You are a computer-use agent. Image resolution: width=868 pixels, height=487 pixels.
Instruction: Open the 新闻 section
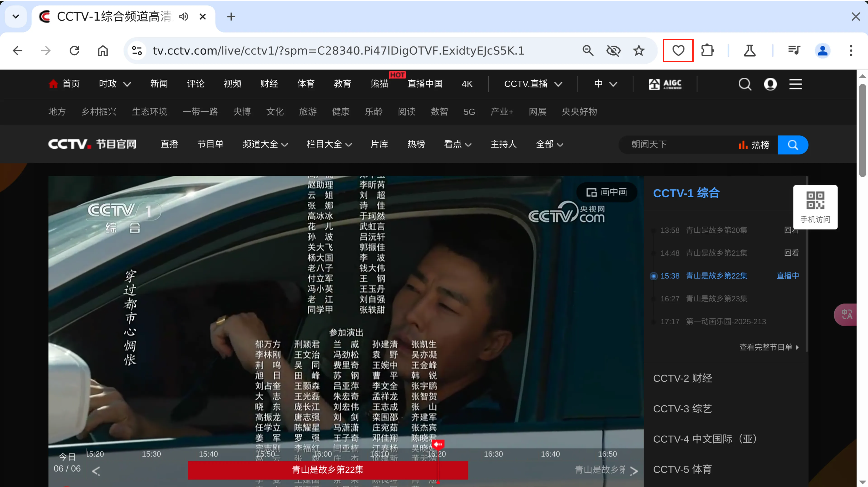click(x=159, y=84)
